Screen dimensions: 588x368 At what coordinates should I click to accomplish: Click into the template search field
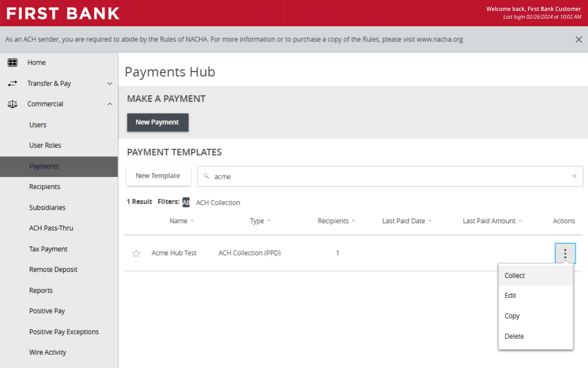[x=390, y=176]
